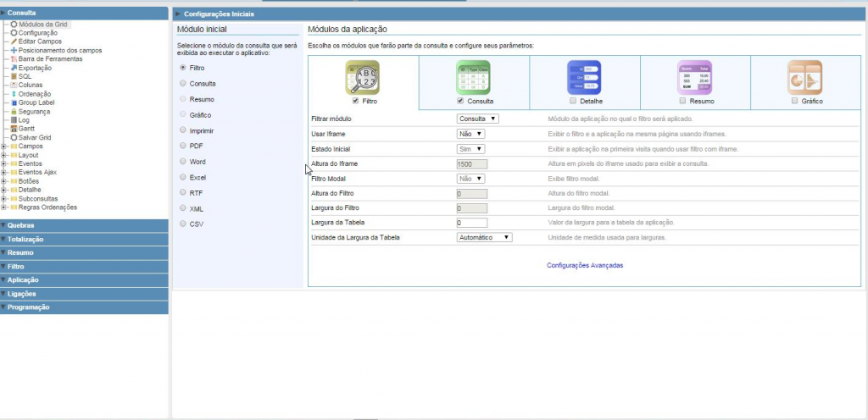
Task: Enable the Detalhe module checkbox
Action: [x=573, y=101]
